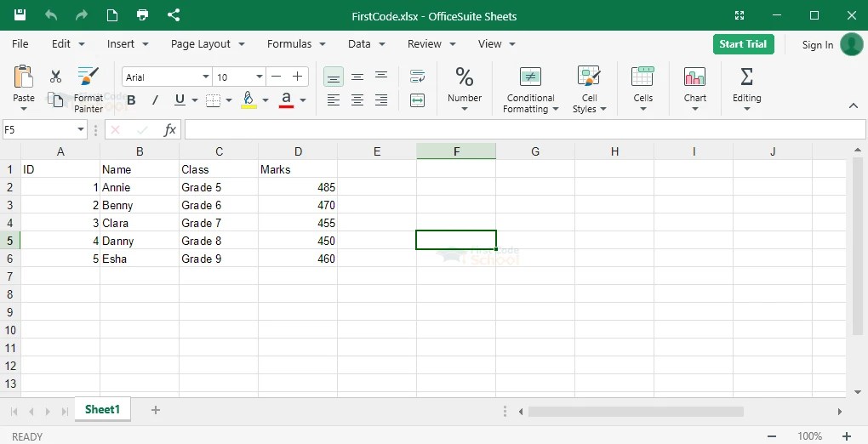Open the Arial font name dropdown
868x444 pixels.
[205, 77]
